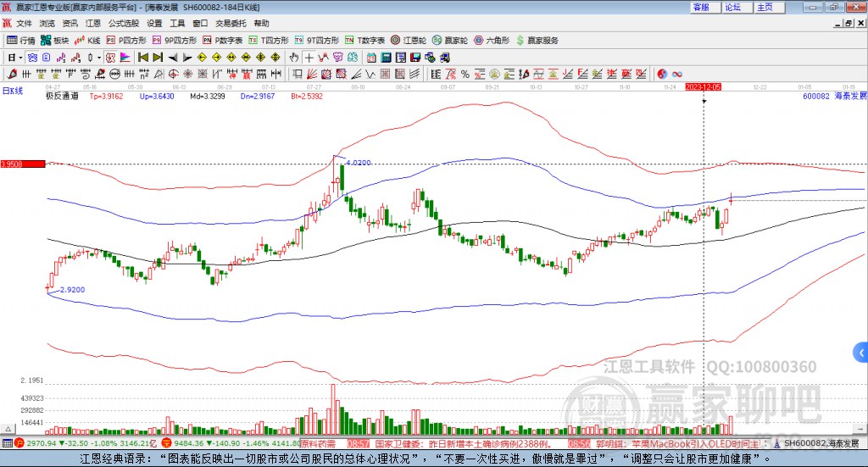
Task: Select the hand pan tool
Action: pos(294,58)
